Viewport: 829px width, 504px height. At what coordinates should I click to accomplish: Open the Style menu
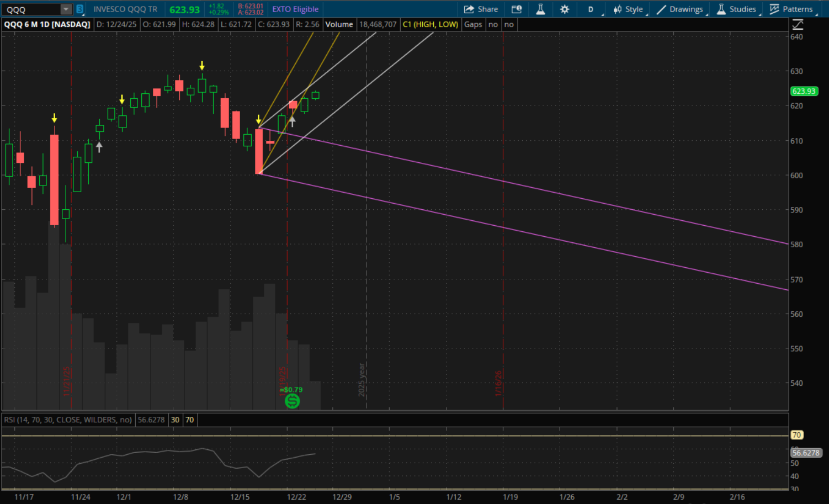click(x=628, y=9)
